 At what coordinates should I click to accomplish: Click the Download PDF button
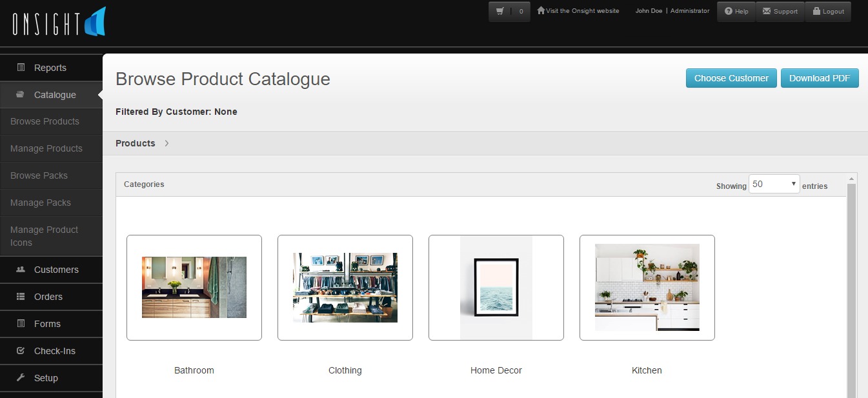click(820, 77)
